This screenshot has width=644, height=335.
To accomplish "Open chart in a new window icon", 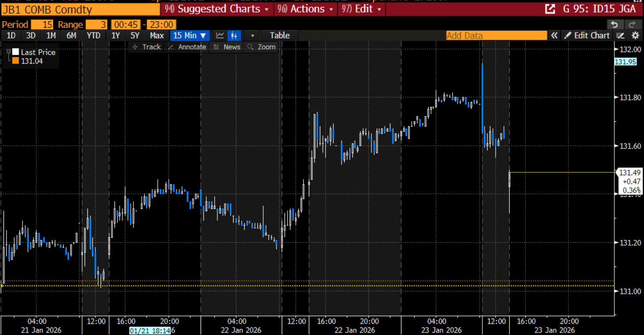I will pos(550,9).
